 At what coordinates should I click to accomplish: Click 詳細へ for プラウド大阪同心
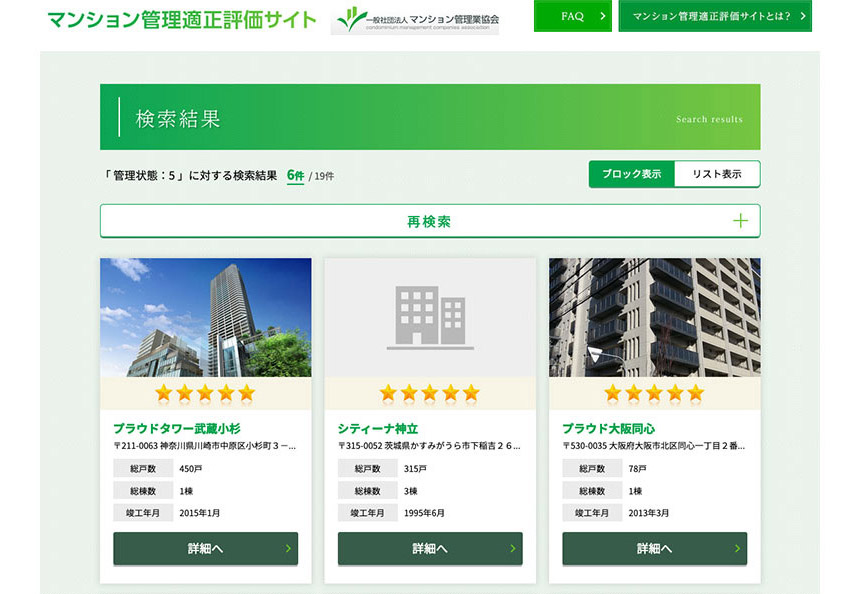(x=654, y=548)
